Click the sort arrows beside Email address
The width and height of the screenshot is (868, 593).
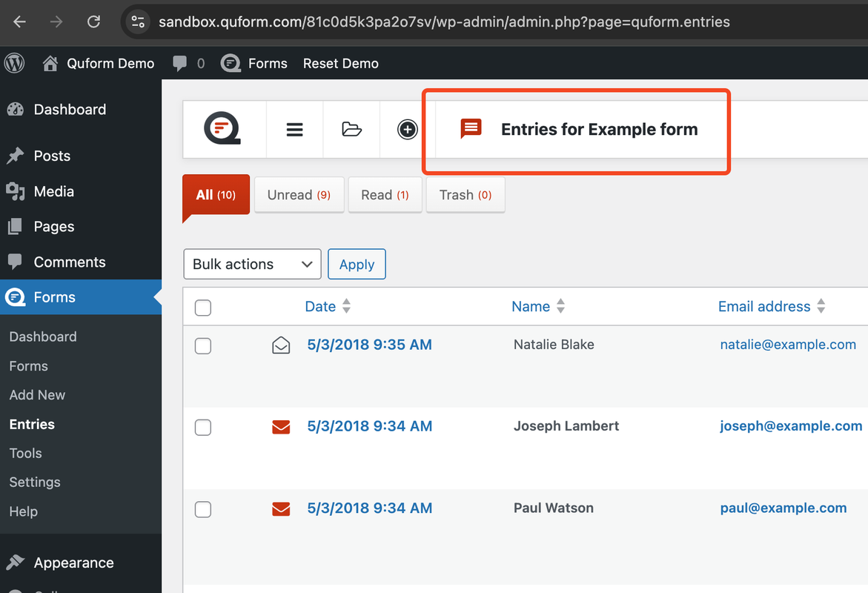pos(821,305)
